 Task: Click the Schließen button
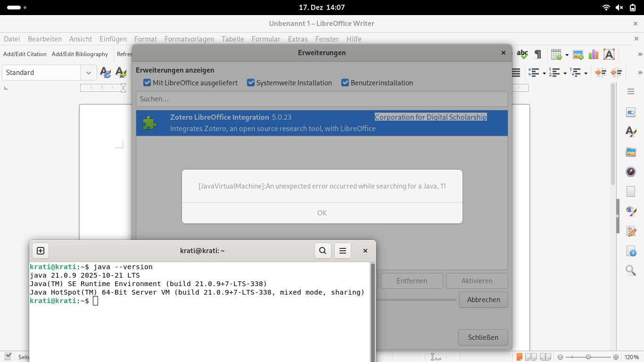[483, 337]
